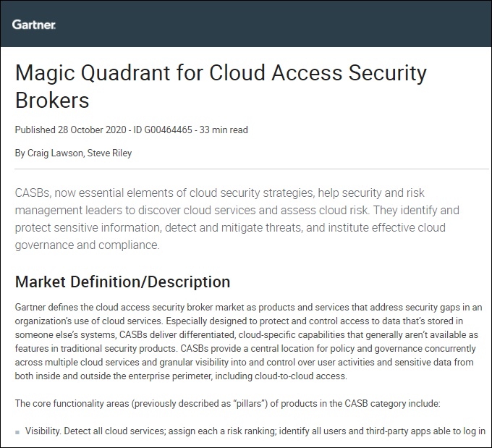Click the Published 28 October 2020 date
The width and height of the screenshot is (492, 448).
pos(71,130)
